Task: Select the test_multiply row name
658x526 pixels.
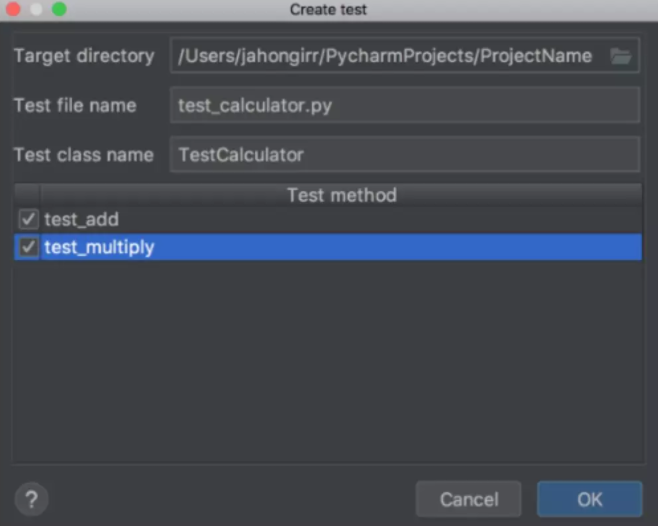Action: point(99,247)
